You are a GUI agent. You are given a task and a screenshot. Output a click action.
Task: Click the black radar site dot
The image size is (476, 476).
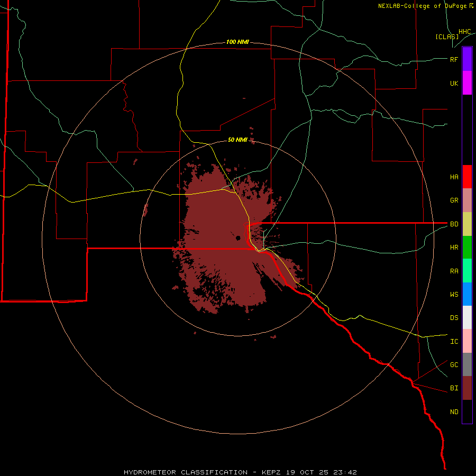[239, 238]
